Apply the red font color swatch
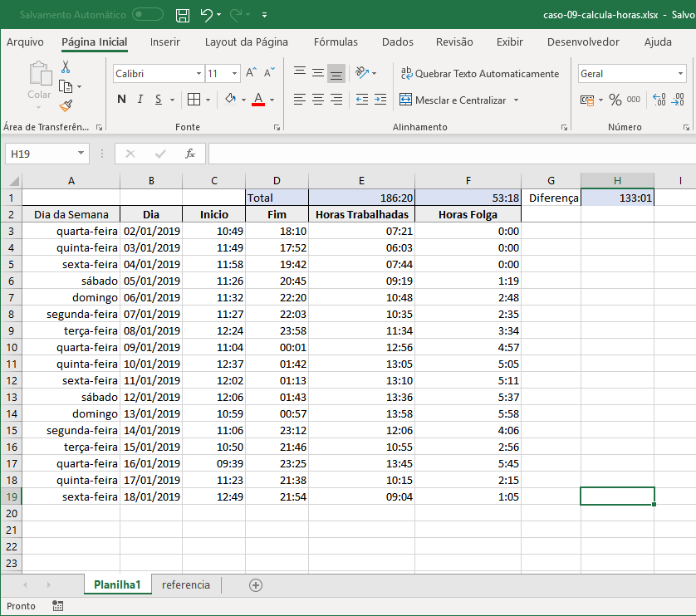 tap(258, 100)
